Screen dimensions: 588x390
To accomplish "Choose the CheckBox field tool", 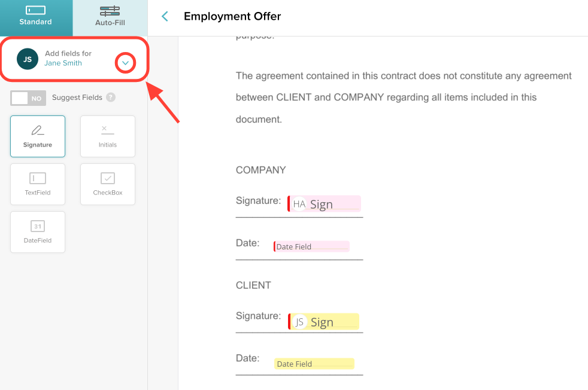I will [108, 184].
